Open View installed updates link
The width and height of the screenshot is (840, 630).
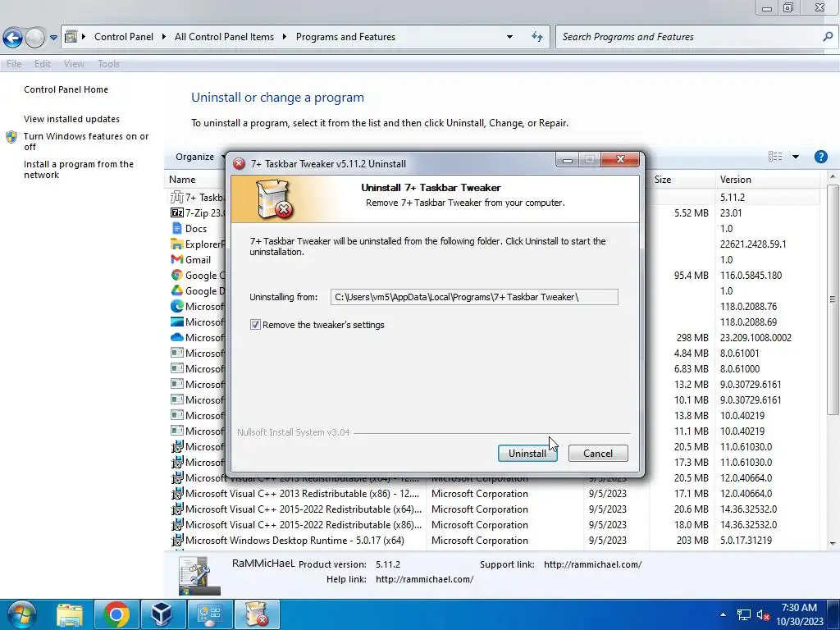click(x=72, y=119)
